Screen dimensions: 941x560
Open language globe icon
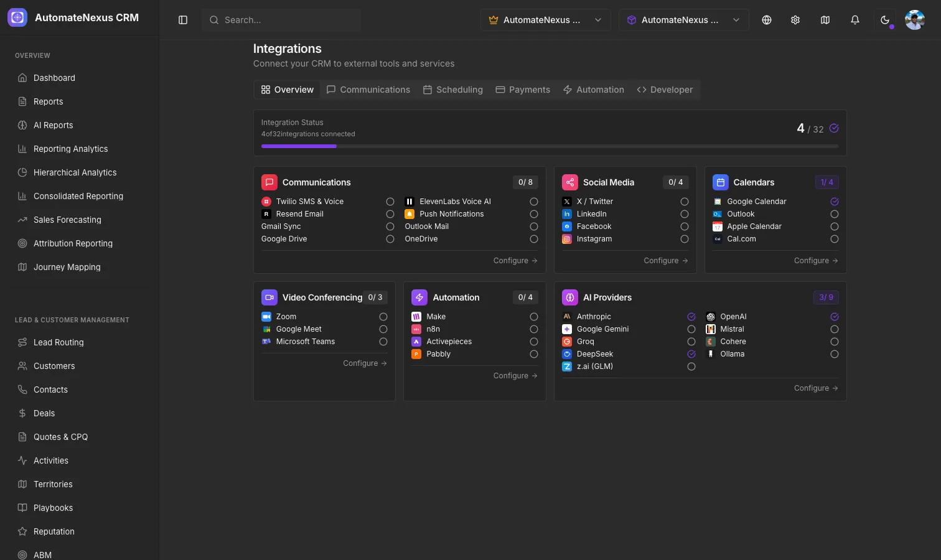point(767,20)
